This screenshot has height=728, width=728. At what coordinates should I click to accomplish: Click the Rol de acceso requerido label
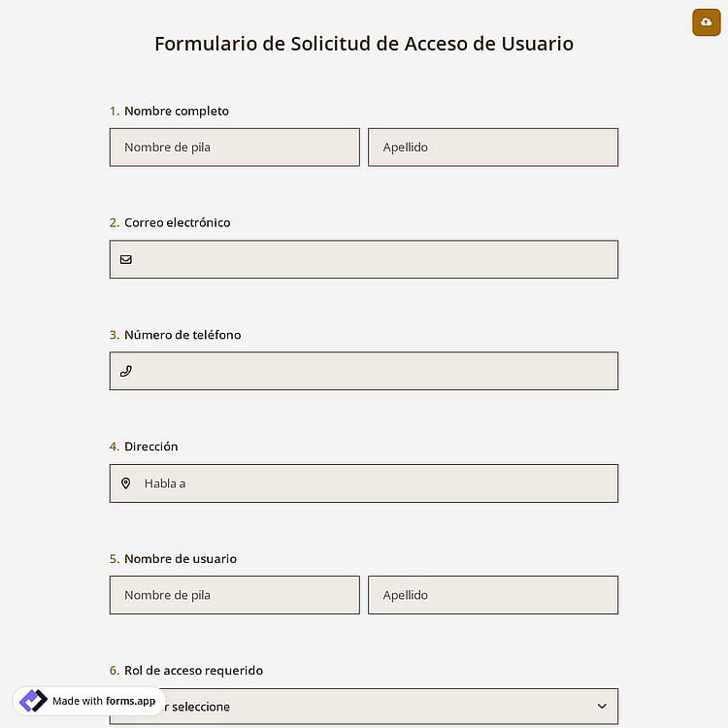[x=193, y=671]
